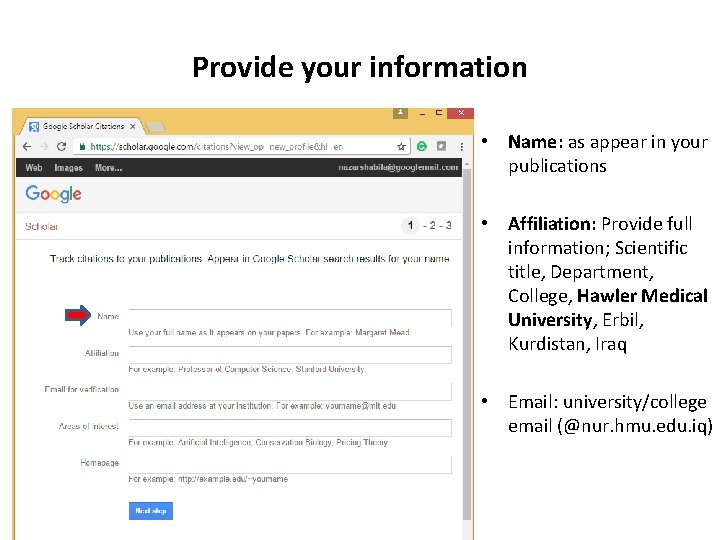
Task: Click the secure padlock icon in URL
Action: (82, 146)
